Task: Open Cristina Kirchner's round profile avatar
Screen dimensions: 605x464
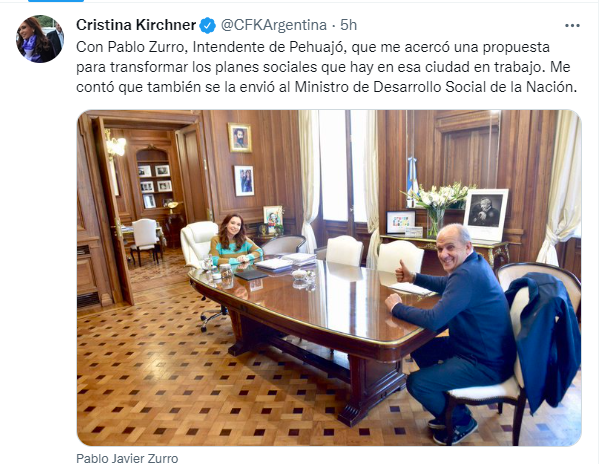Action: pos(40,39)
